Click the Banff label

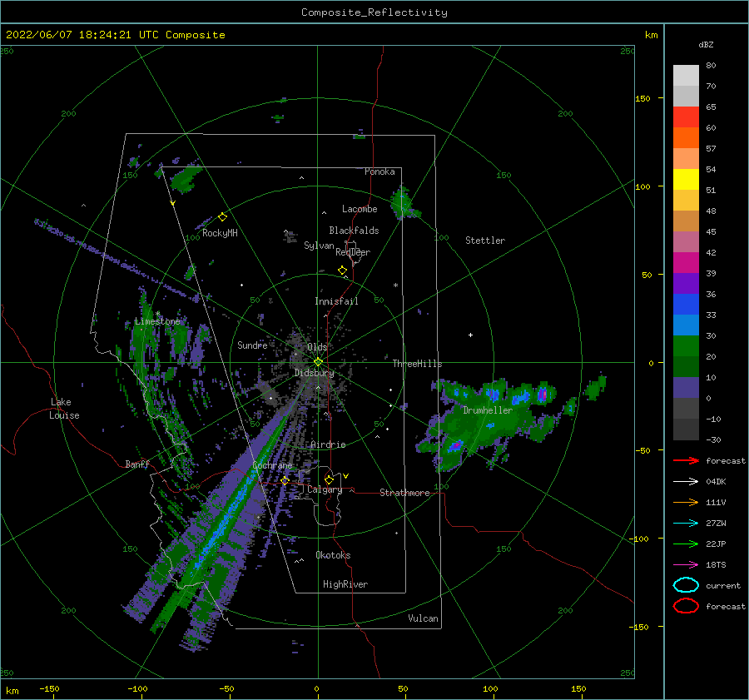click(137, 464)
